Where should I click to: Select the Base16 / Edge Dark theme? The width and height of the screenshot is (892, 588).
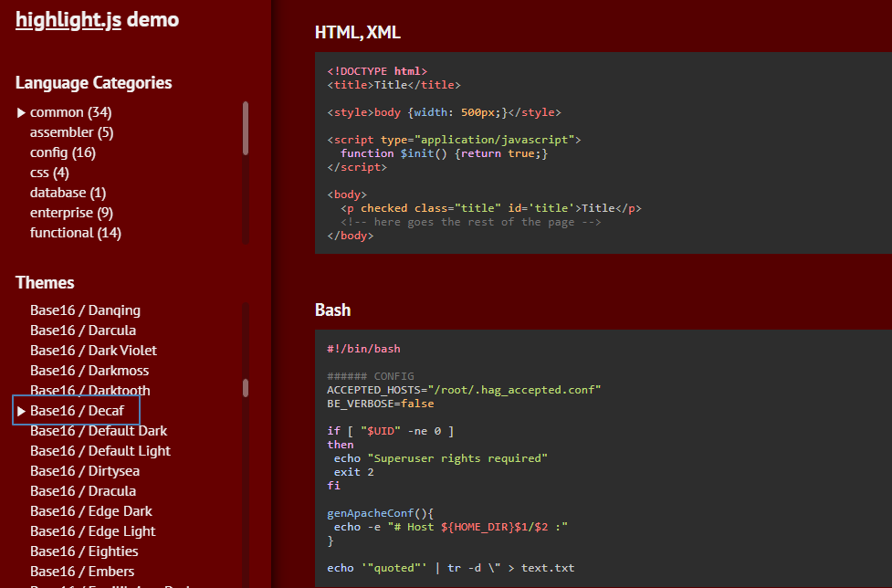(x=91, y=511)
